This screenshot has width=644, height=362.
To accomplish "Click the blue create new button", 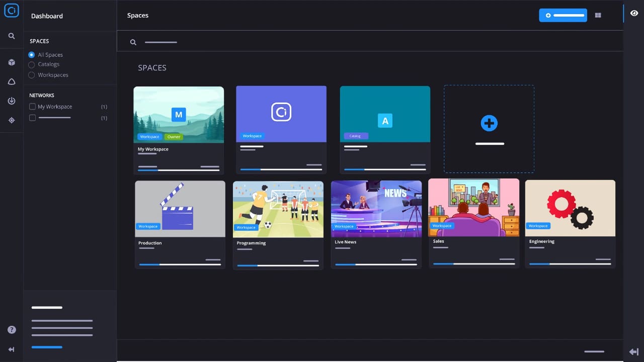I will [x=562, y=15].
